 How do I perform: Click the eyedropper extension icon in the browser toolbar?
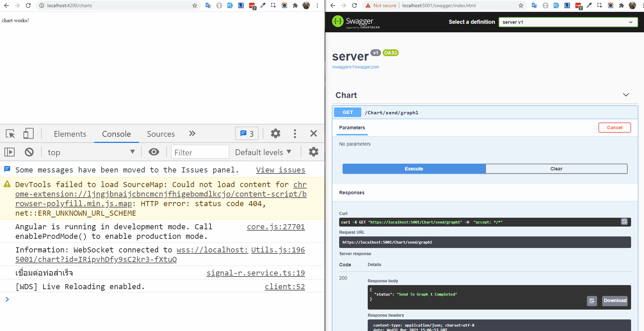pos(263,5)
